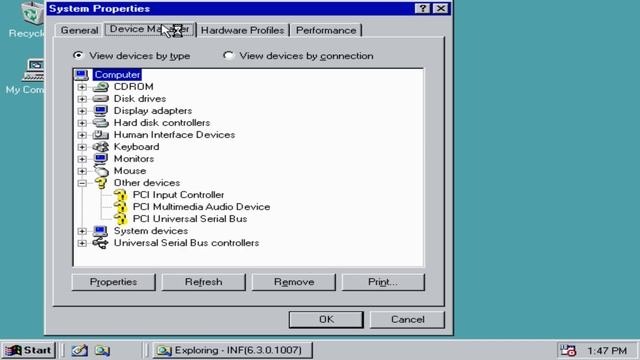Expand the CDROM node
The width and height of the screenshot is (640, 360).
coord(82,87)
